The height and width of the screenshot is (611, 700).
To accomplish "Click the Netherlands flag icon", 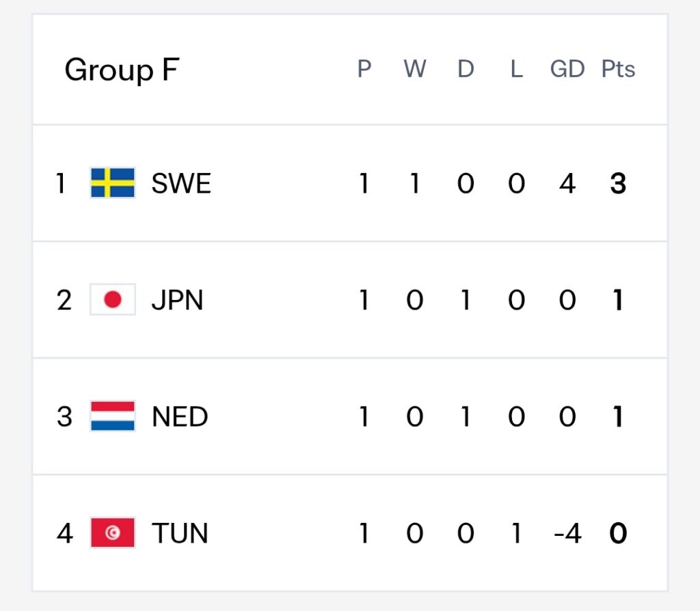I will [113, 416].
